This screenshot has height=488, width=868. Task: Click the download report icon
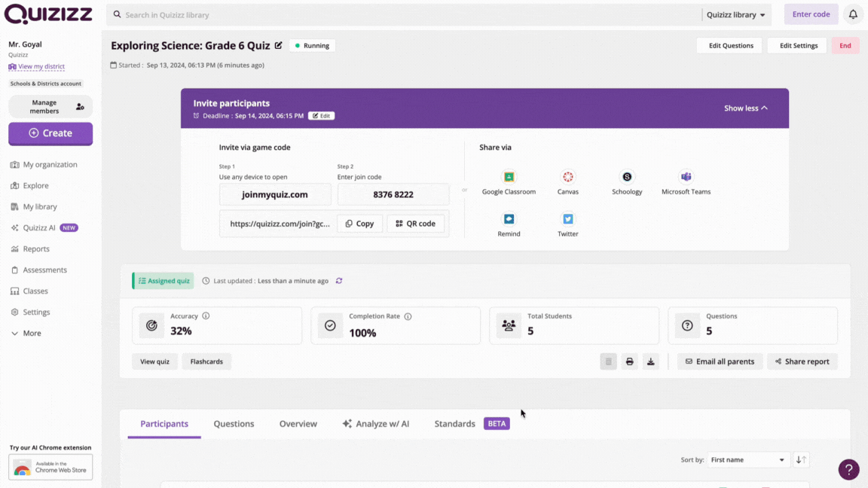[650, 361]
